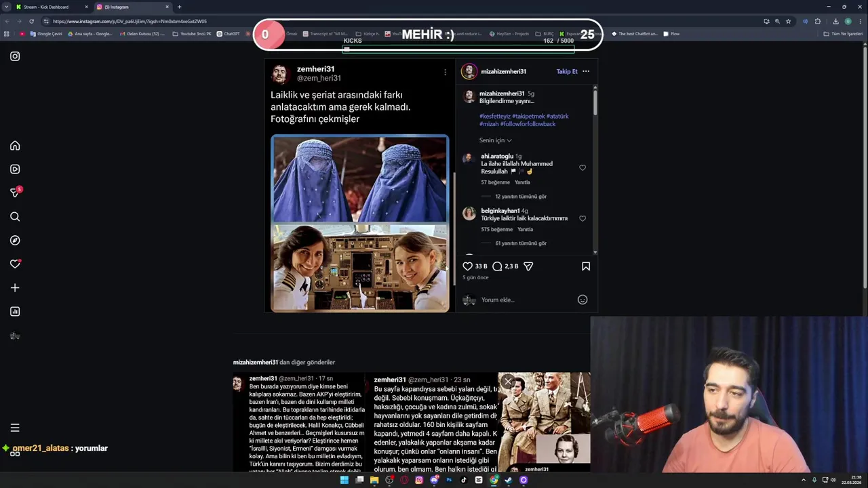Expand the Senin için comment sorting dropdown
The image size is (868, 488).
[496, 140]
